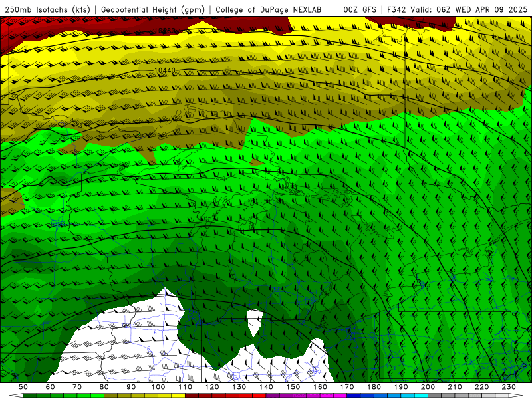Click the 'Valid: 06Z WED APR 09 2025' text
Viewport: 532px width, 399px height.
tap(469, 10)
